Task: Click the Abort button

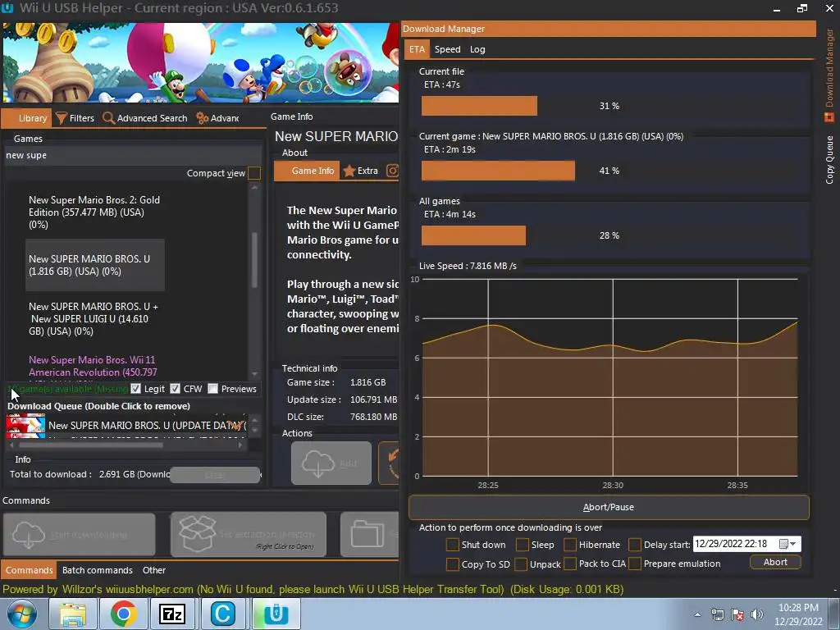Action: coord(775,562)
